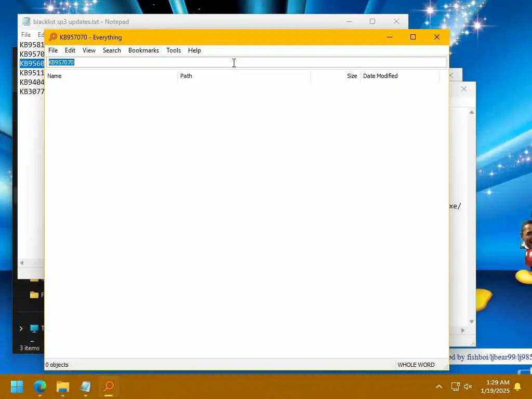Click the WHOLE WORD status indicator
The width and height of the screenshot is (532, 399).
(416, 365)
